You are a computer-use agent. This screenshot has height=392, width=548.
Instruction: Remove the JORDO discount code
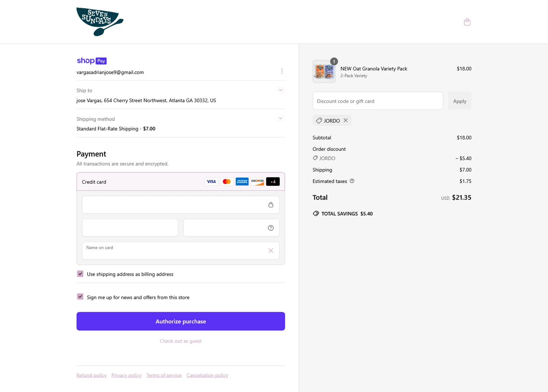[346, 120]
